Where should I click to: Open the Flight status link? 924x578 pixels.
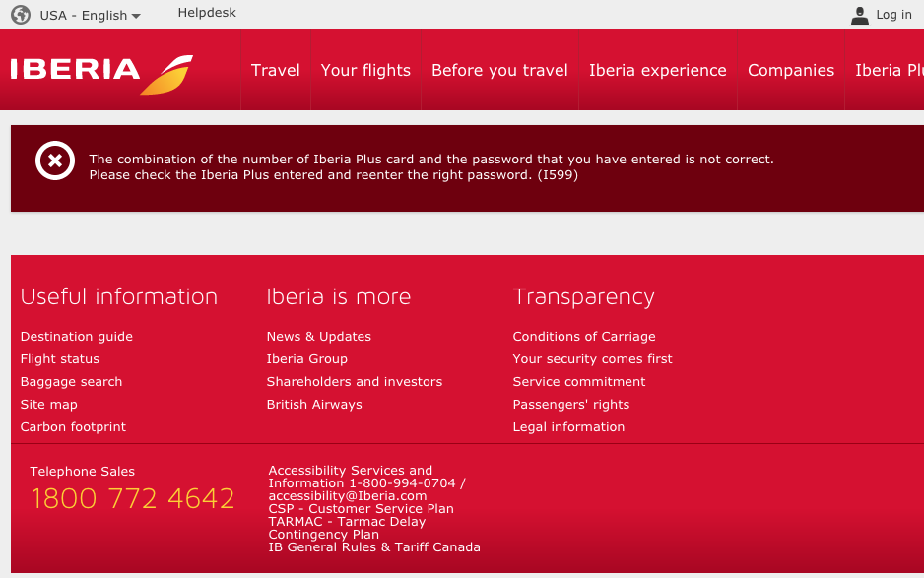[x=59, y=358]
